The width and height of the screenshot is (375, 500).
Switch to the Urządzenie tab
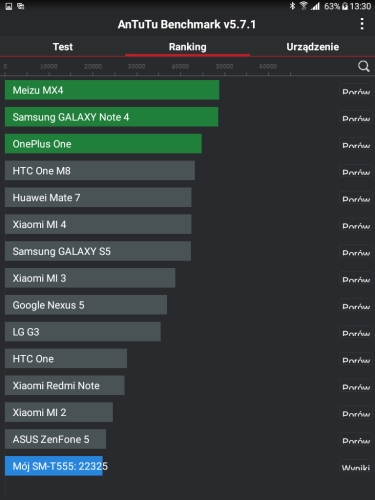tap(313, 47)
